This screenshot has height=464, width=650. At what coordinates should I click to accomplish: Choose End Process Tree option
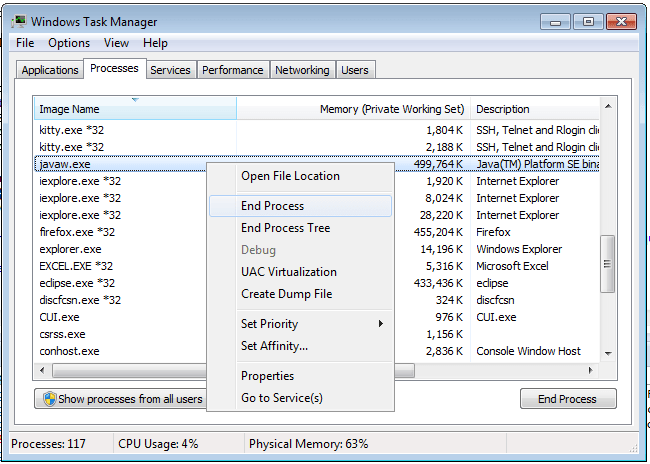click(x=285, y=228)
